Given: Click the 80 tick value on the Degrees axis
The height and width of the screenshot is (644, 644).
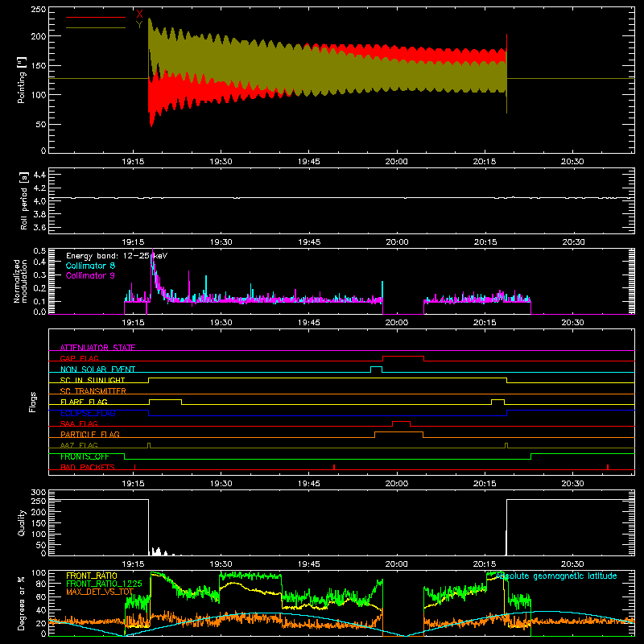Looking at the screenshot, I should [42, 583].
